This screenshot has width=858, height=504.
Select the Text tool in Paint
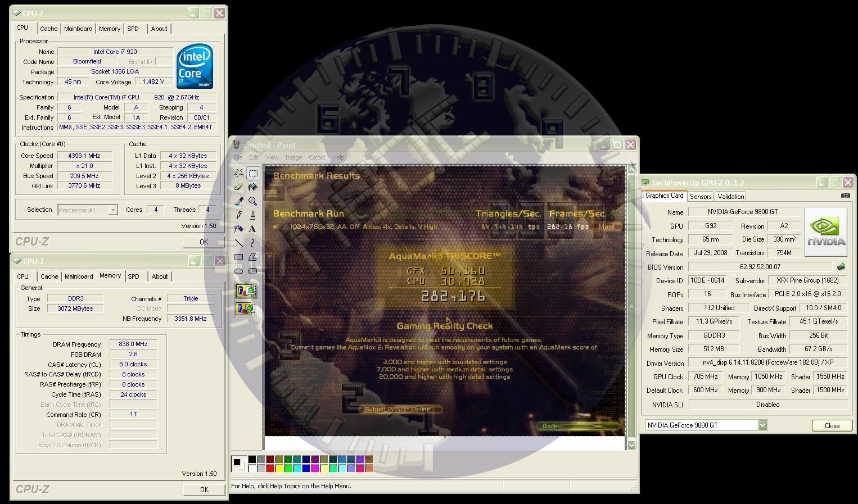pos(253,229)
